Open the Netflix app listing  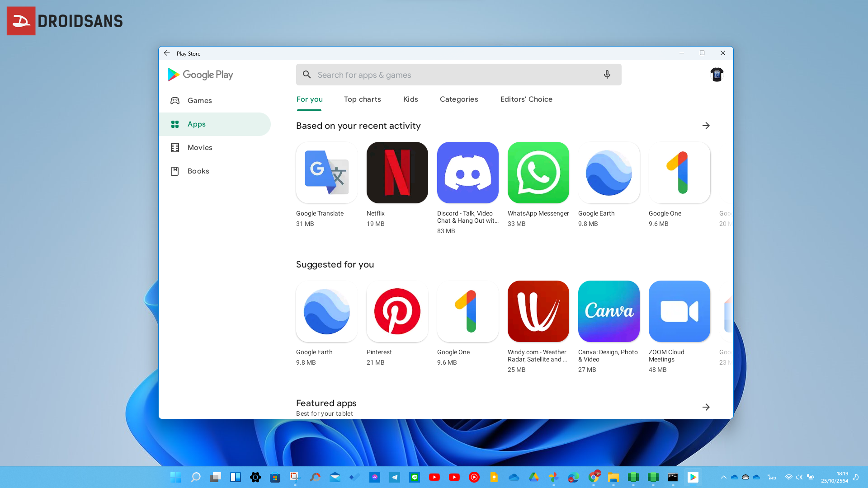coord(397,173)
